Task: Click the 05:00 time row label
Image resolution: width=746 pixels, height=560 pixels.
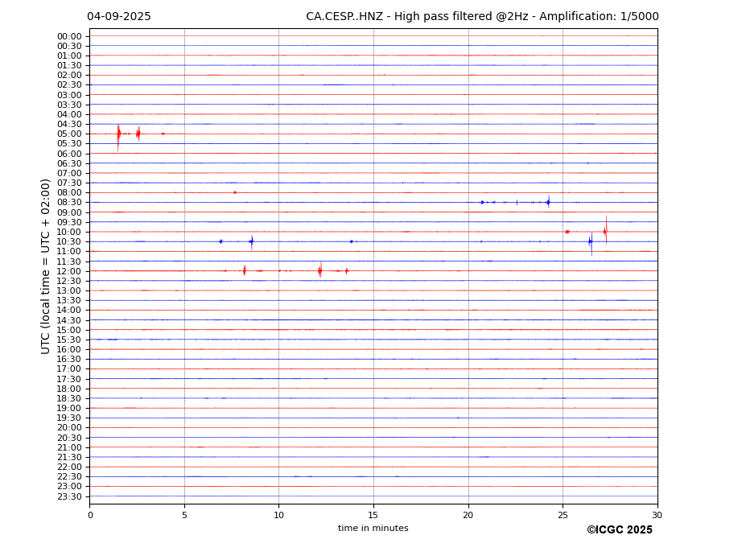Action: 69,134
